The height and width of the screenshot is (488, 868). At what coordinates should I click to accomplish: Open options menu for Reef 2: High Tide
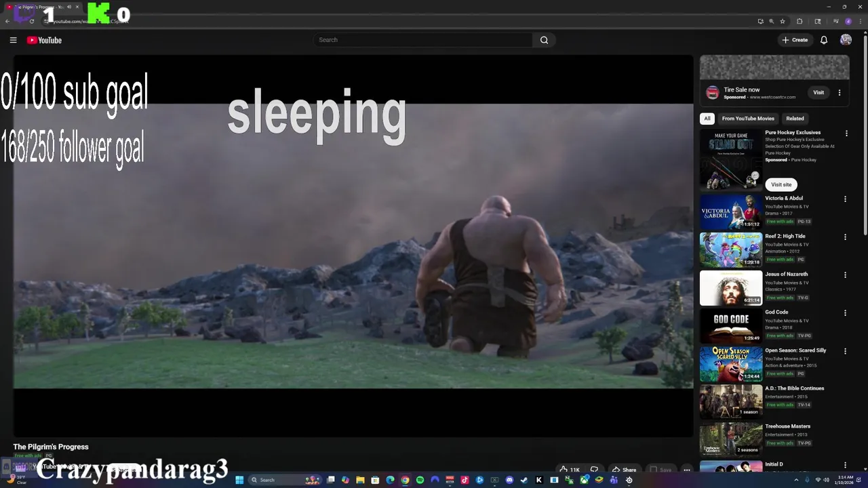tap(845, 237)
